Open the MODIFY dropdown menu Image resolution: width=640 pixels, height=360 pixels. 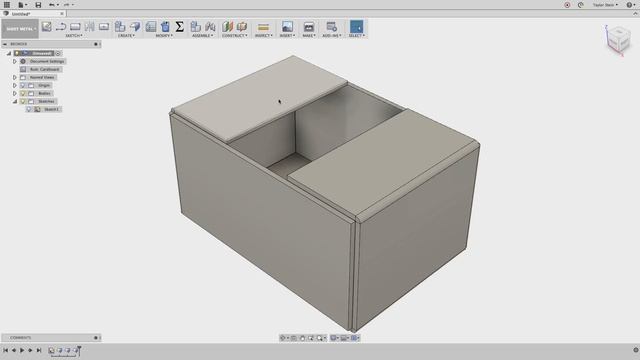[164, 36]
